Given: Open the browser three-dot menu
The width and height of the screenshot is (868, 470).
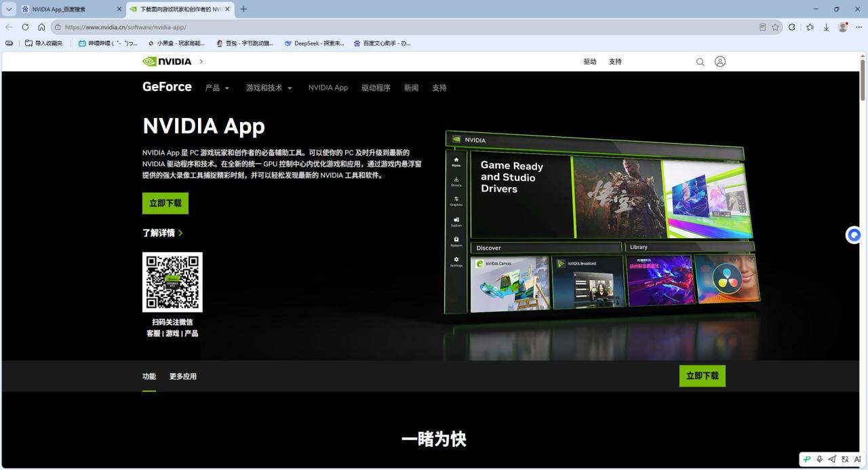Looking at the screenshot, I should pos(859,27).
